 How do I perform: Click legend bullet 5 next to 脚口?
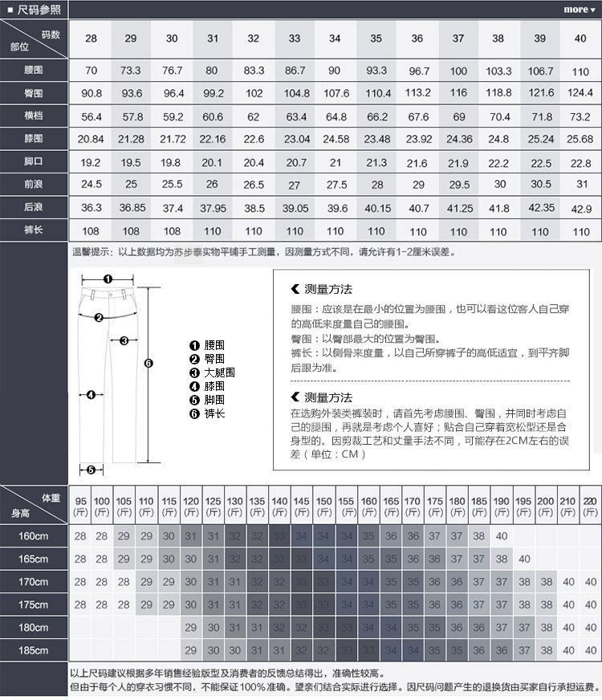[x=194, y=400]
